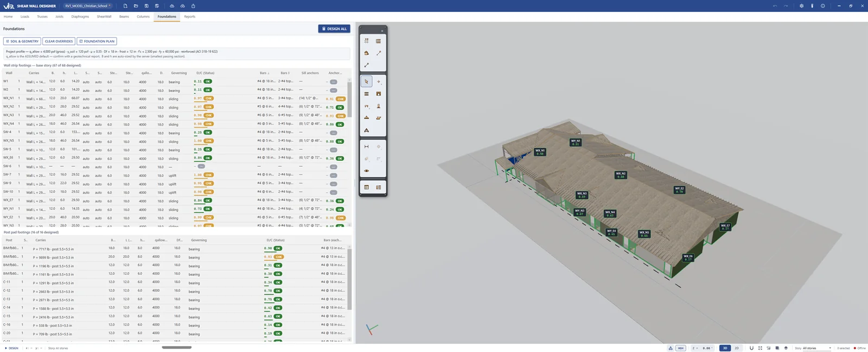868x352 pixels.
Task: Select the SW-7 row in wall footings table
Action: coord(175,175)
